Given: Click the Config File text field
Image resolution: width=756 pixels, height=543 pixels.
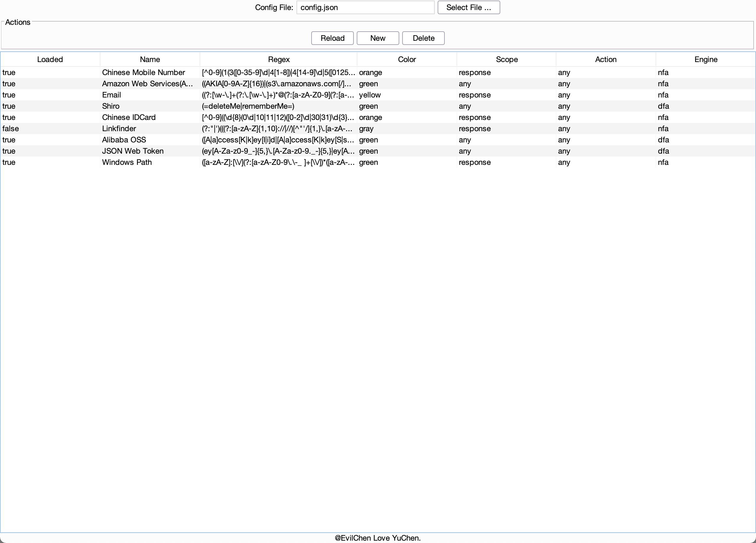Looking at the screenshot, I should click(365, 7).
